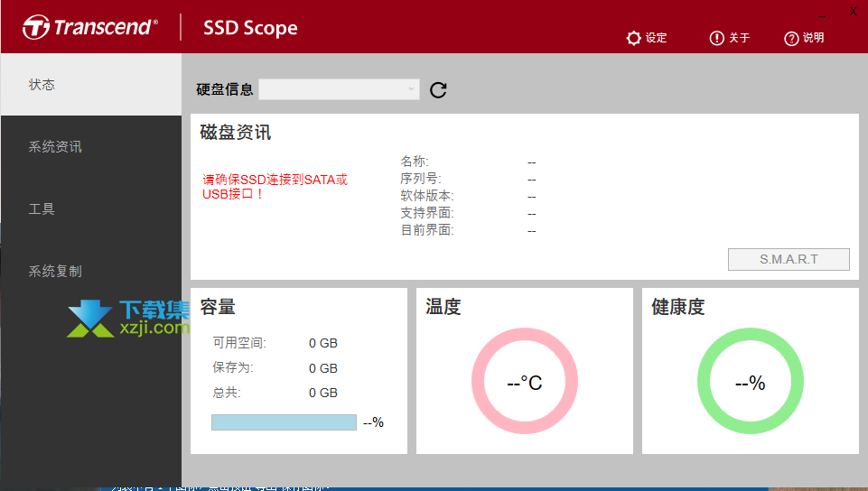Click the 目前界面: label

tap(427, 230)
